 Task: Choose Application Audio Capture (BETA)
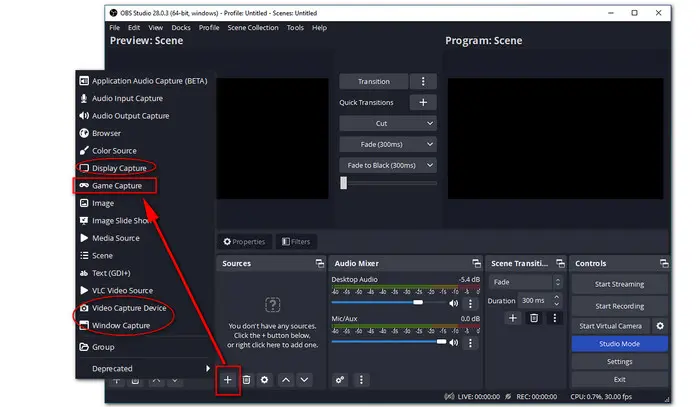tap(144, 81)
